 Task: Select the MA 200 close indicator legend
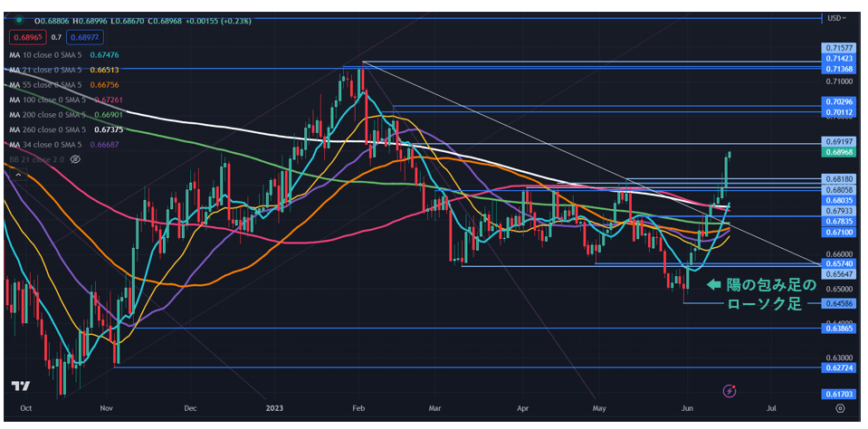coord(66,115)
